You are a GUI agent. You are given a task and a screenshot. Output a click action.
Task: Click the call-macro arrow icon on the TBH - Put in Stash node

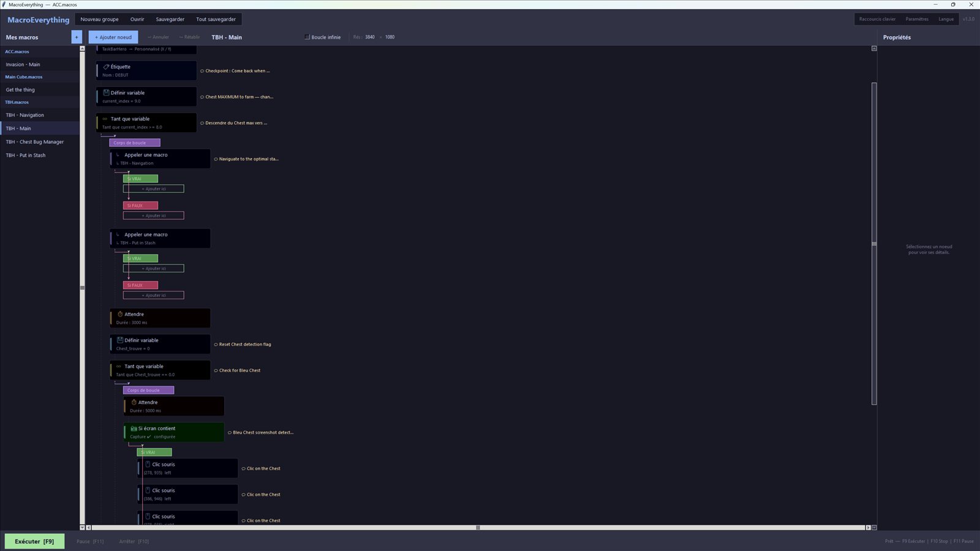(118, 234)
